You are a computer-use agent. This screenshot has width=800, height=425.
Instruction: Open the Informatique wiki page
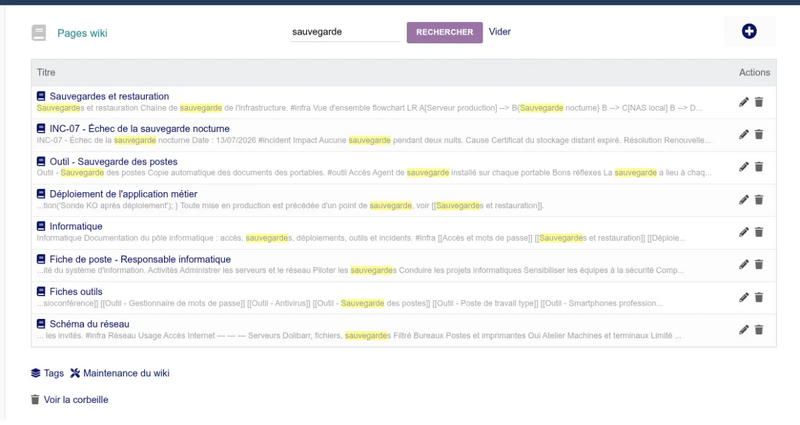coord(76,226)
